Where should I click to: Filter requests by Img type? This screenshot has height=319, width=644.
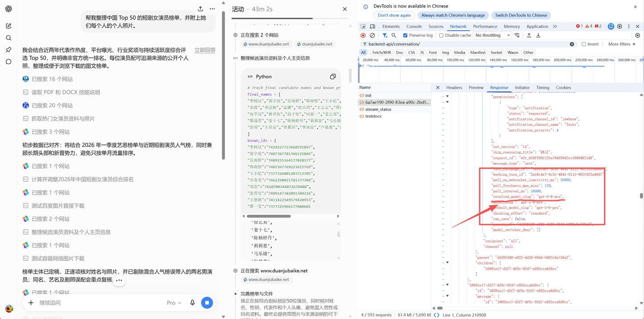tap(445, 52)
